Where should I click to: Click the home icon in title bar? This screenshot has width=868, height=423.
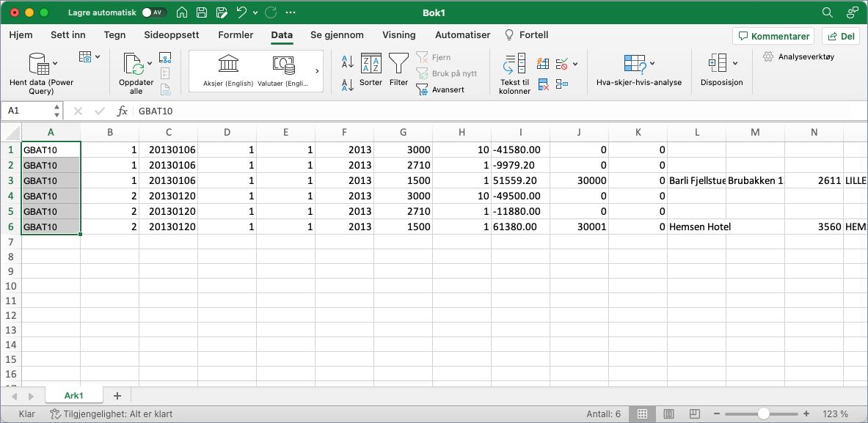(x=181, y=12)
